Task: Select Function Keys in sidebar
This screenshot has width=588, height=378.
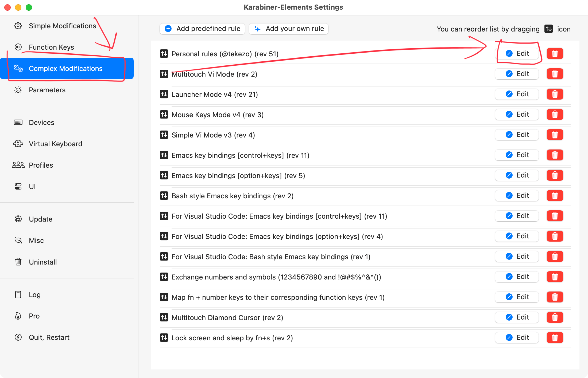Action: pyautogui.click(x=51, y=47)
